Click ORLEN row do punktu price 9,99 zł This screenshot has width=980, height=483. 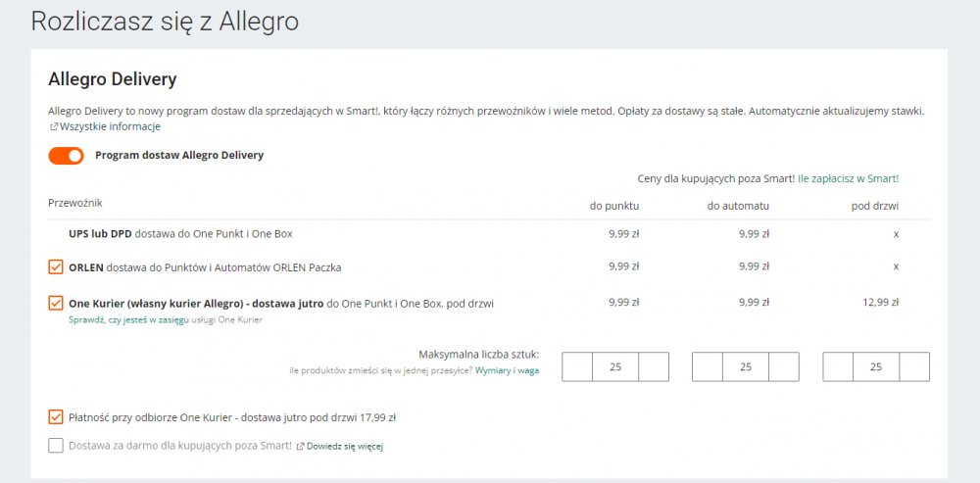point(623,266)
